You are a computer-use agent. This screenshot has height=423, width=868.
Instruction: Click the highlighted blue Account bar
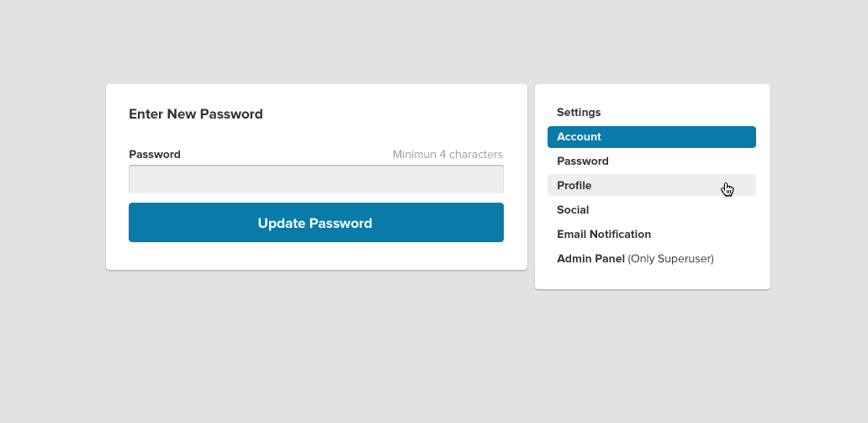(x=652, y=137)
